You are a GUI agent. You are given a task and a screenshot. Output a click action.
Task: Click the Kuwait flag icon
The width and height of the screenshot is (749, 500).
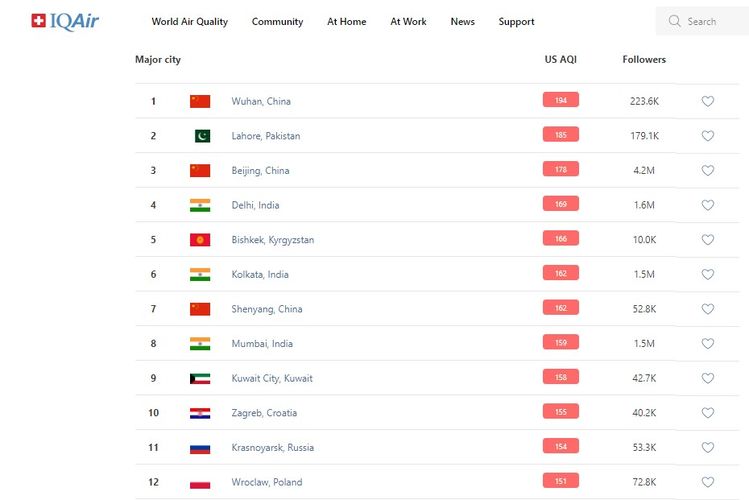[x=200, y=379]
